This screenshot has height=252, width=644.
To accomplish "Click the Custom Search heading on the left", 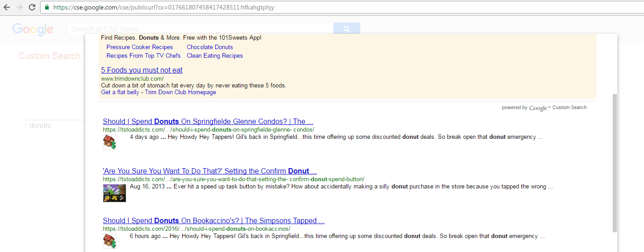I will tap(50, 56).
